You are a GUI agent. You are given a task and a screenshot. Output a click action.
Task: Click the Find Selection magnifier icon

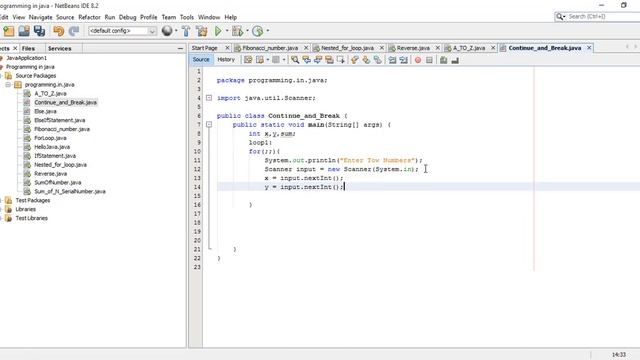295,60
